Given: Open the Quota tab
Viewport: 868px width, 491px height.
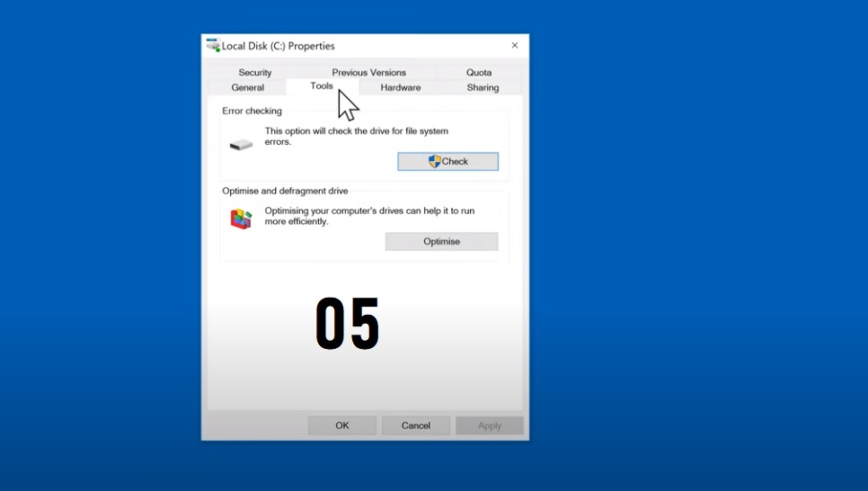Looking at the screenshot, I should (x=478, y=72).
